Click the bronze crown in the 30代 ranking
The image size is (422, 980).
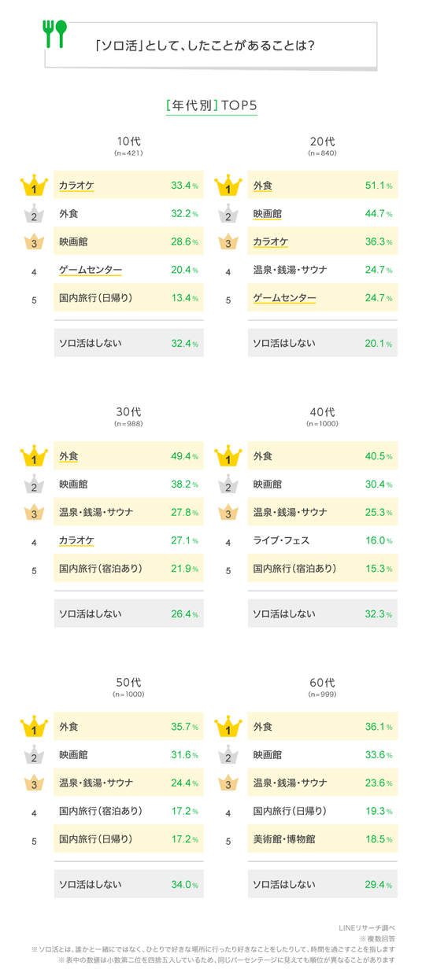click(34, 513)
